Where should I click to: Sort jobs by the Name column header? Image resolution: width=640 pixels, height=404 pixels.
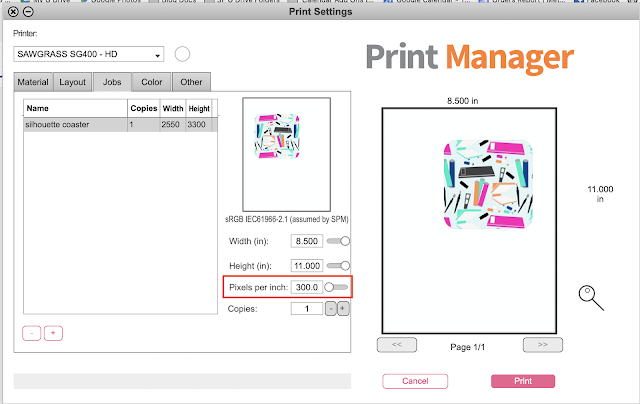[76, 108]
